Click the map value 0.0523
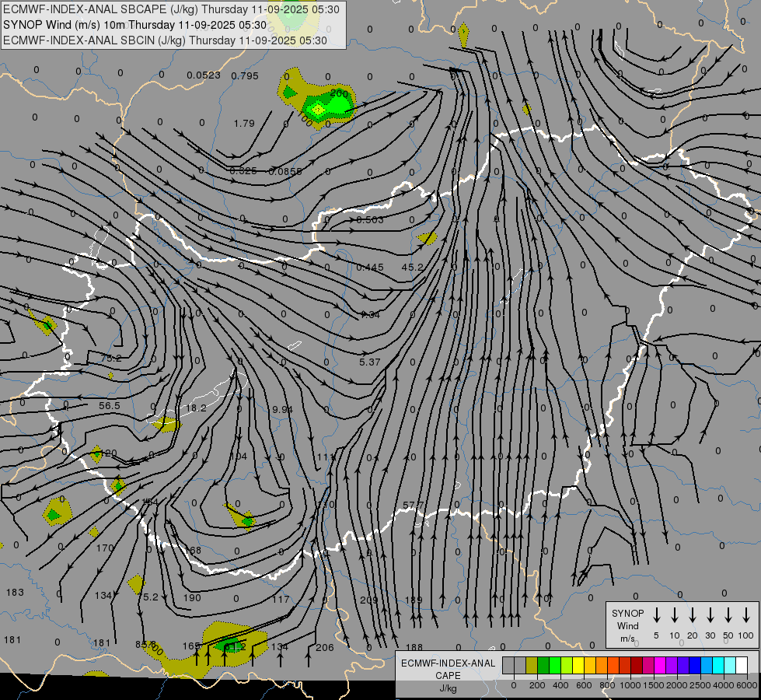The height and width of the screenshot is (700, 761). point(204,75)
